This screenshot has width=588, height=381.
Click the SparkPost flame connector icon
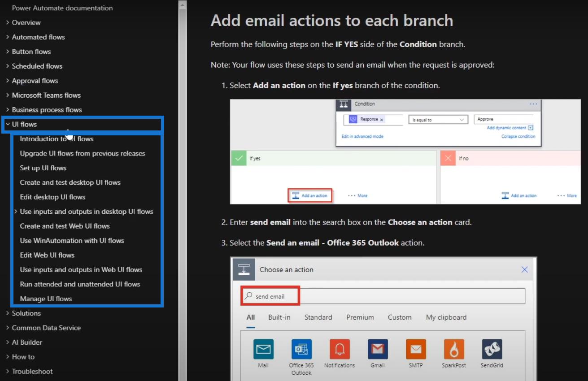coord(454,349)
